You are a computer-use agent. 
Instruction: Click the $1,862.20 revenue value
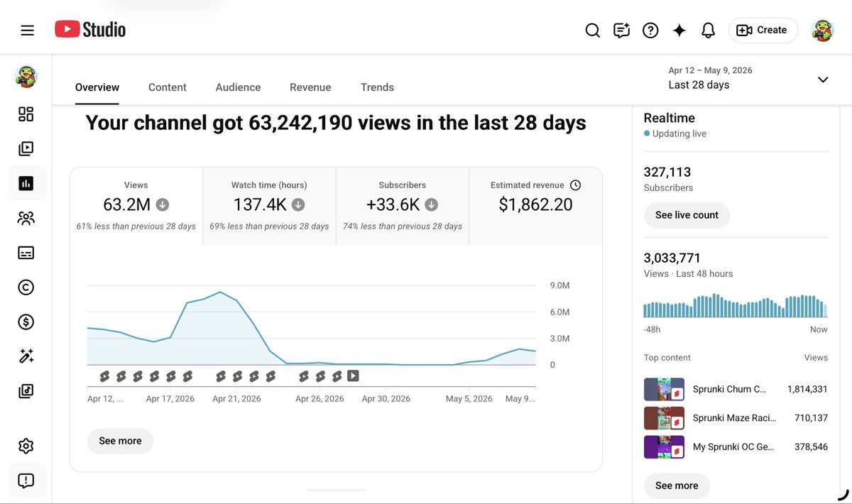tap(535, 205)
